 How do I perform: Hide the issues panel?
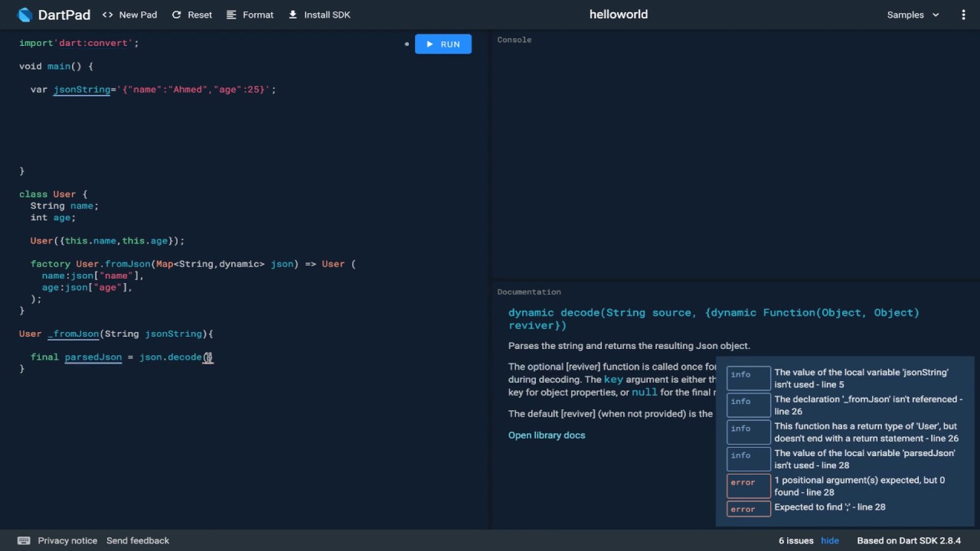pos(830,540)
